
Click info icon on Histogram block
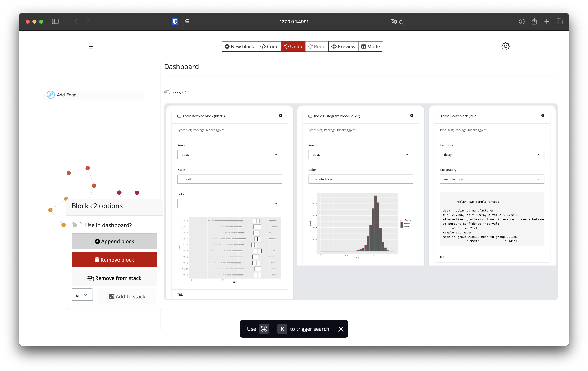(412, 116)
